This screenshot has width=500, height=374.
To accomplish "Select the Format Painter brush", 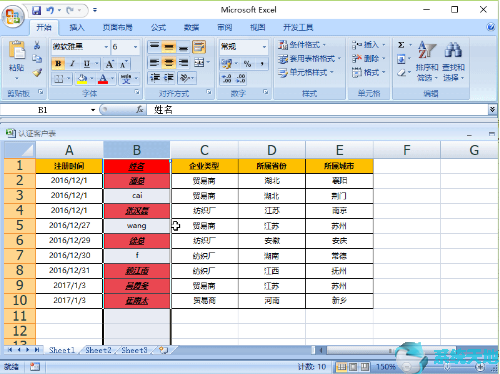I will pos(37,72).
